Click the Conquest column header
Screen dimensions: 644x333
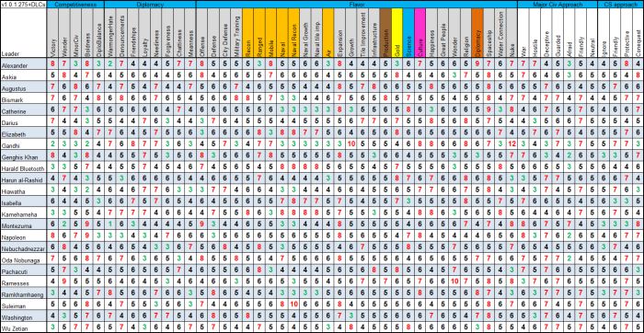[x=638, y=33]
